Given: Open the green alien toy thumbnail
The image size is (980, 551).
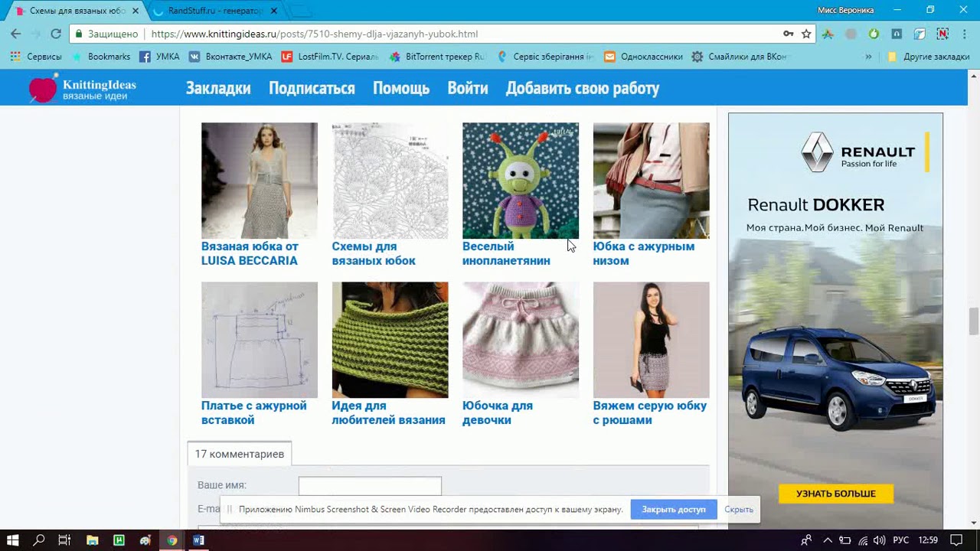Looking at the screenshot, I should click(521, 181).
